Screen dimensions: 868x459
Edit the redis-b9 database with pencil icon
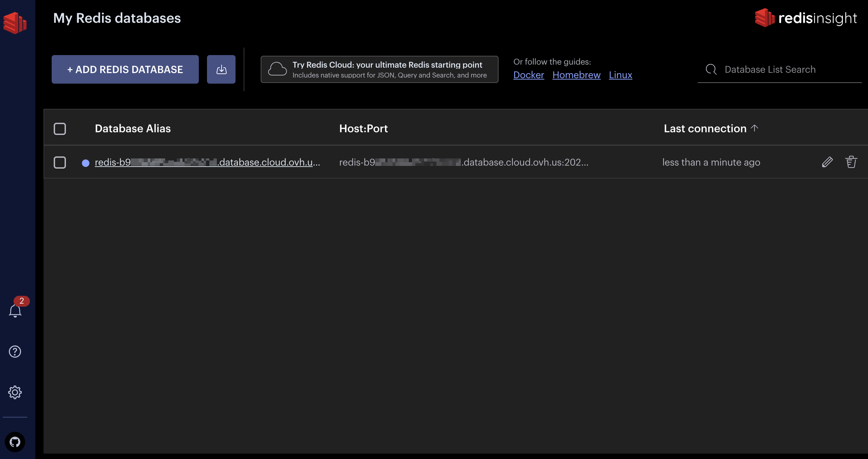point(828,162)
